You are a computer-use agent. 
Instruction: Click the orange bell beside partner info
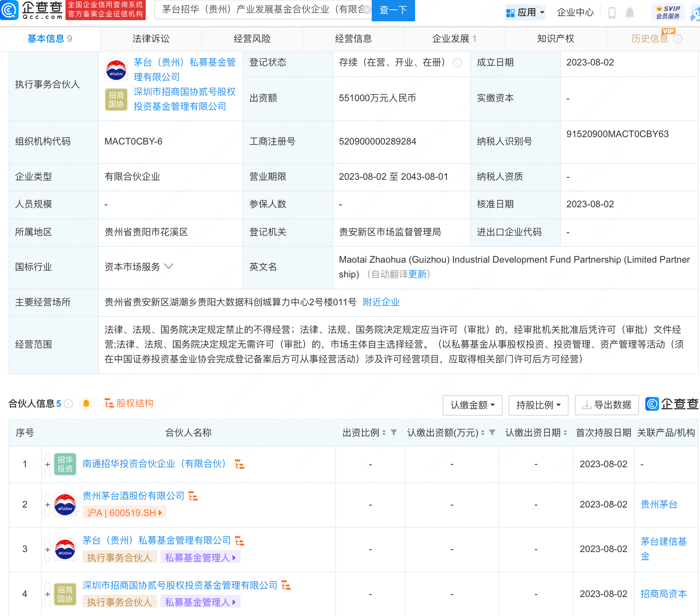click(x=86, y=403)
